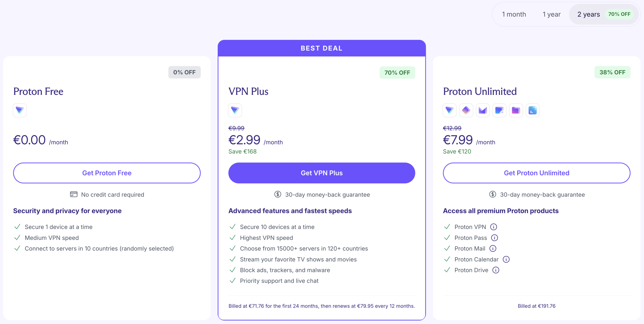The height and width of the screenshot is (324, 644).
Task: Show info for Proton Drive
Action: 496,270
